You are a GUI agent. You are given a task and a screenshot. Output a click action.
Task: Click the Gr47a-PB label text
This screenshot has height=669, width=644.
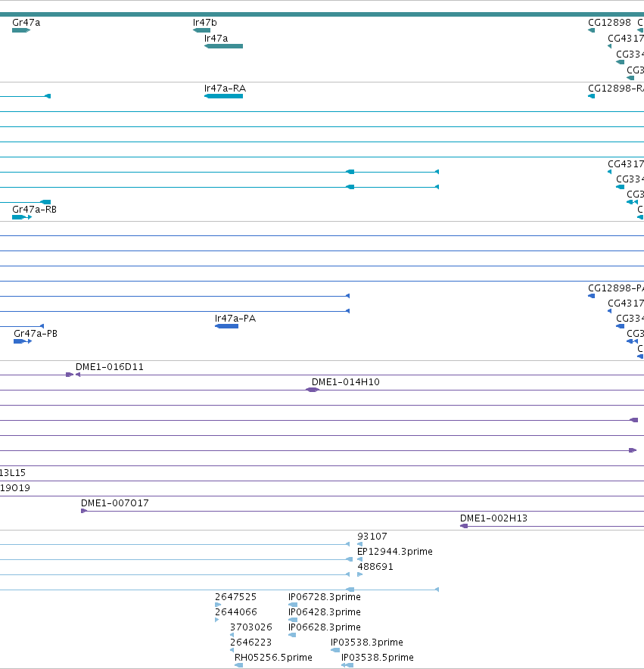coord(36,334)
